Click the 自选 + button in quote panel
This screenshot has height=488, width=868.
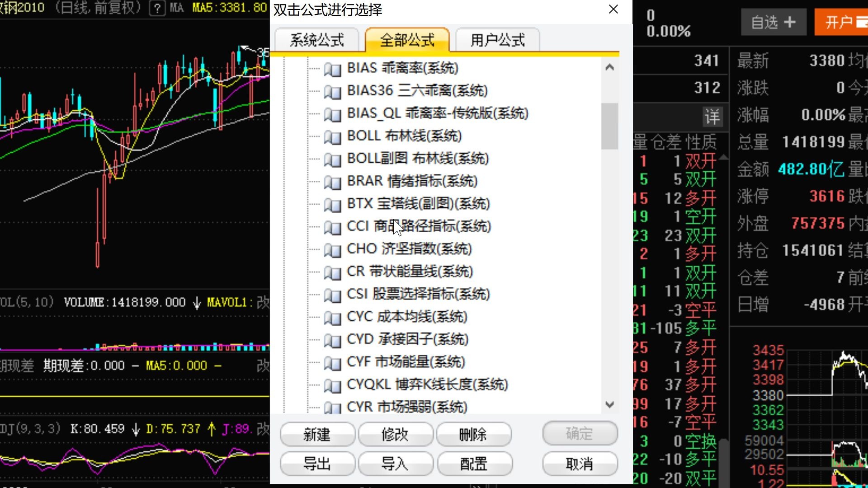click(x=774, y=22)
